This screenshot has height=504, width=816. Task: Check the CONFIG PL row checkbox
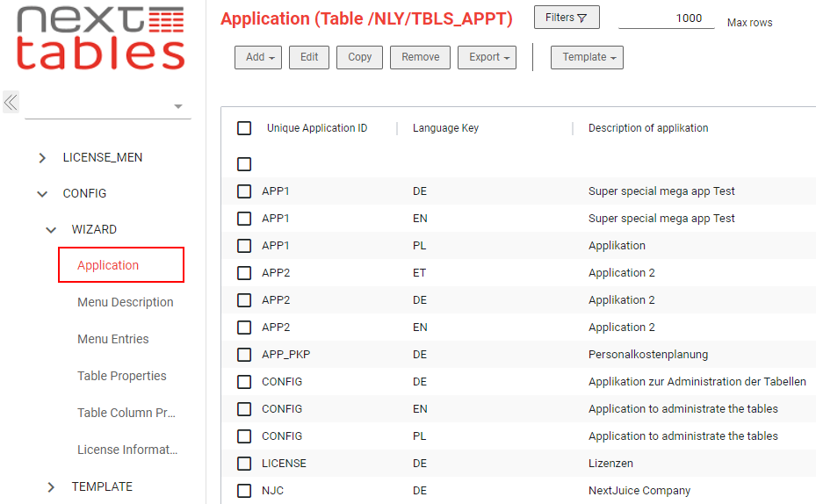[244, 436]
